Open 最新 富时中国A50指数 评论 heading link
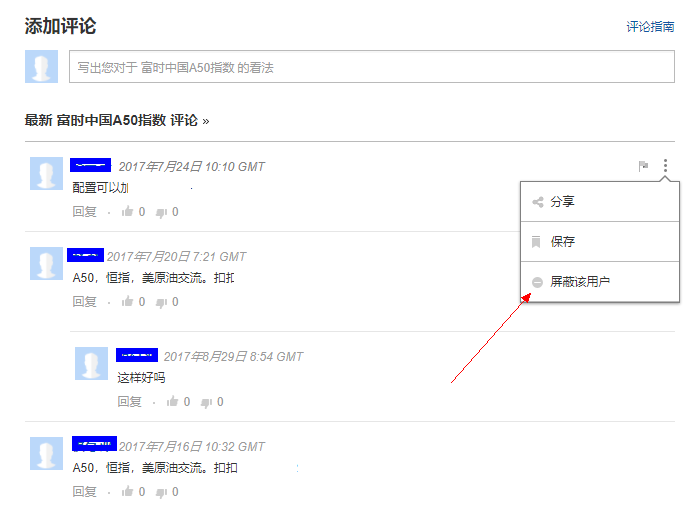Screen dimensions: 692x521 (x=117, y=120)
